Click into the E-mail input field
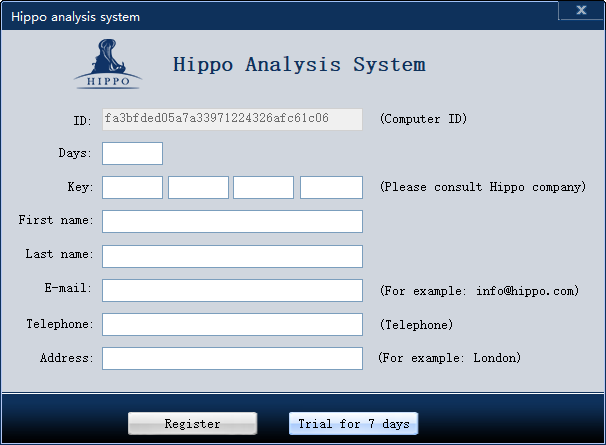This screenshot has width=606, height=445. 232,290
